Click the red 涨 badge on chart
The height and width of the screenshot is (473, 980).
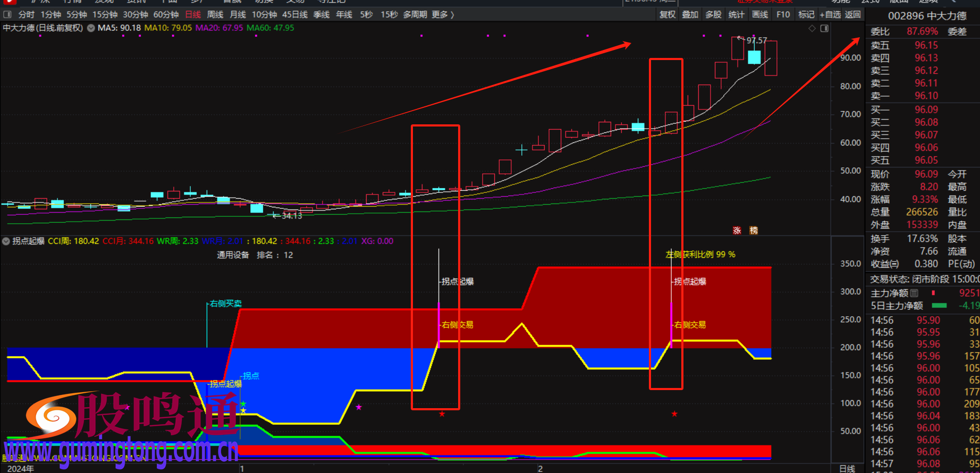click(737, 230)
